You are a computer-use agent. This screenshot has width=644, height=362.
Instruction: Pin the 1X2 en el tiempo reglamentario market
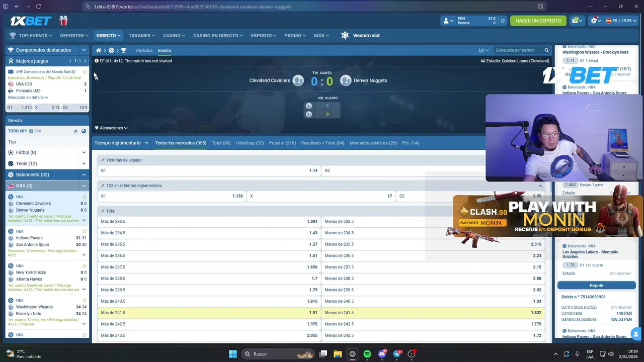103,186
